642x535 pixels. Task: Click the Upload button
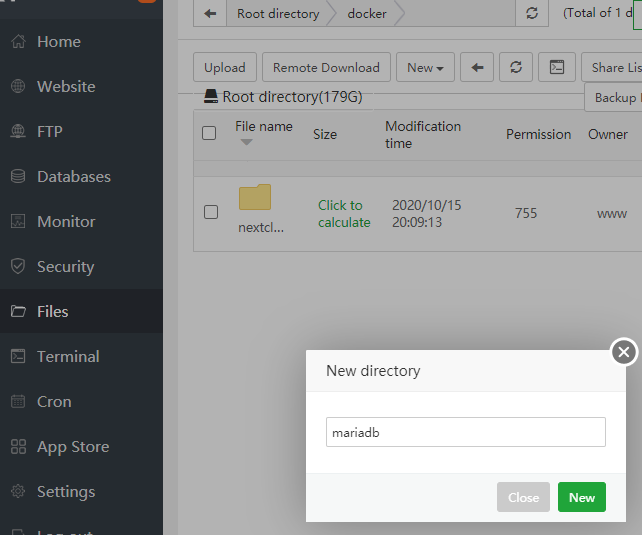pyautogui.click(x=224, y=68)
